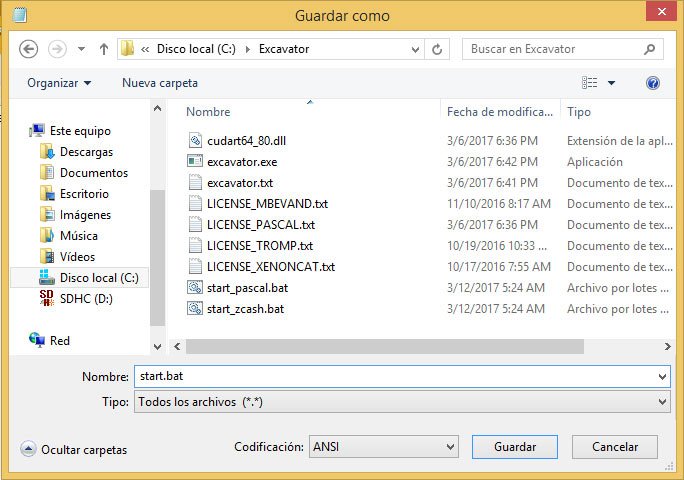This screenshot has width=684, height=480.
Task: Go back with the left arrow button
Action: pyautogui.click(x=29, y=49)
